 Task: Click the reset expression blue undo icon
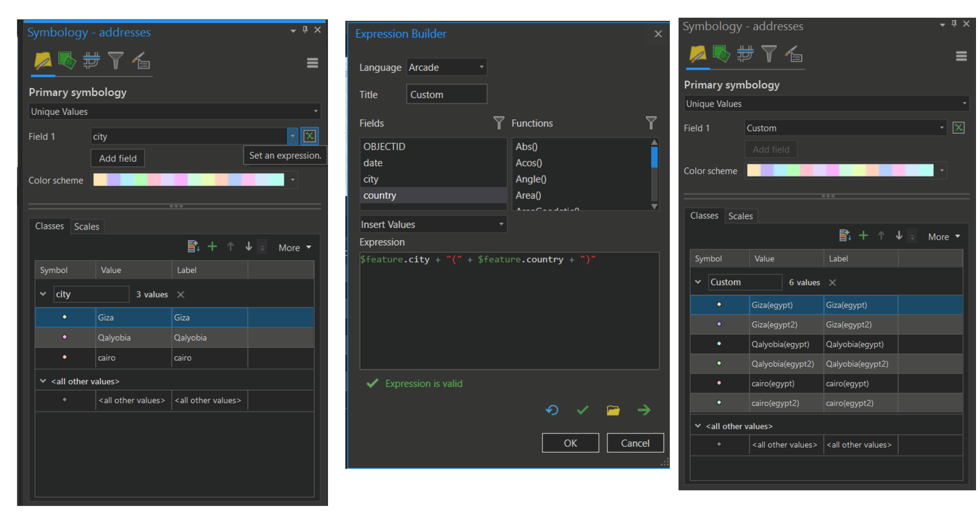[552, 410]
